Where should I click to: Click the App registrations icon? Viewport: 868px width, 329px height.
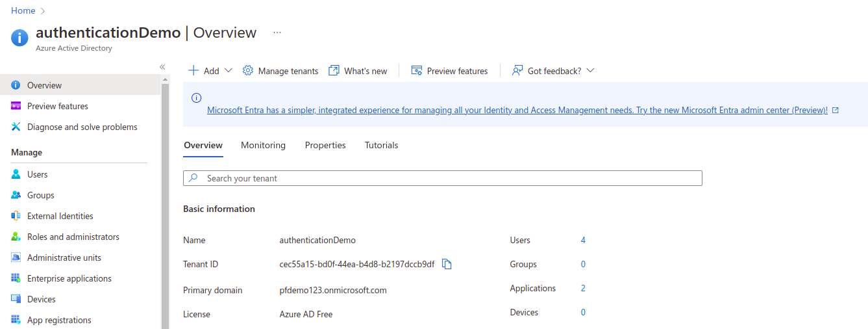click(16, 320)
